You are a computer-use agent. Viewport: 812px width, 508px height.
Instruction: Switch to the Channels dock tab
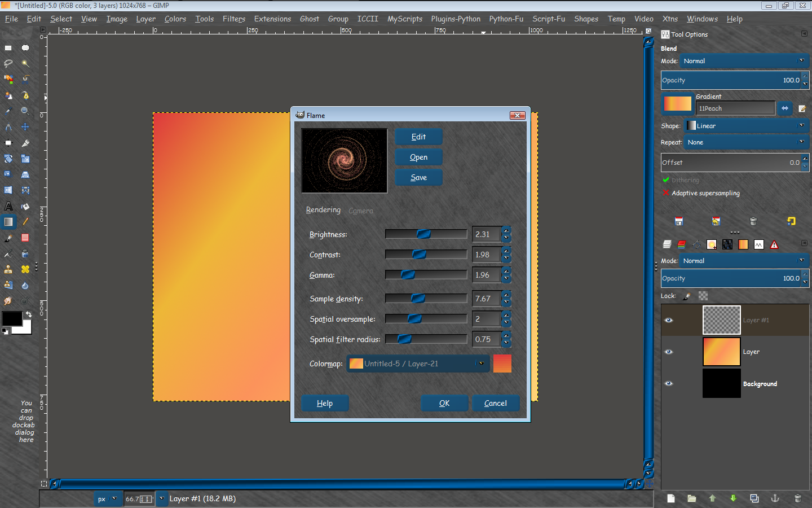pos(681,244)
